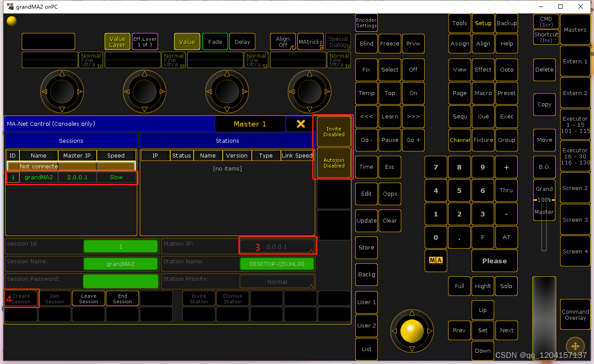Toggle Autojoin Disabled button
The width and height of the screenshot is (594, 364).
click(x=334, y=163)
